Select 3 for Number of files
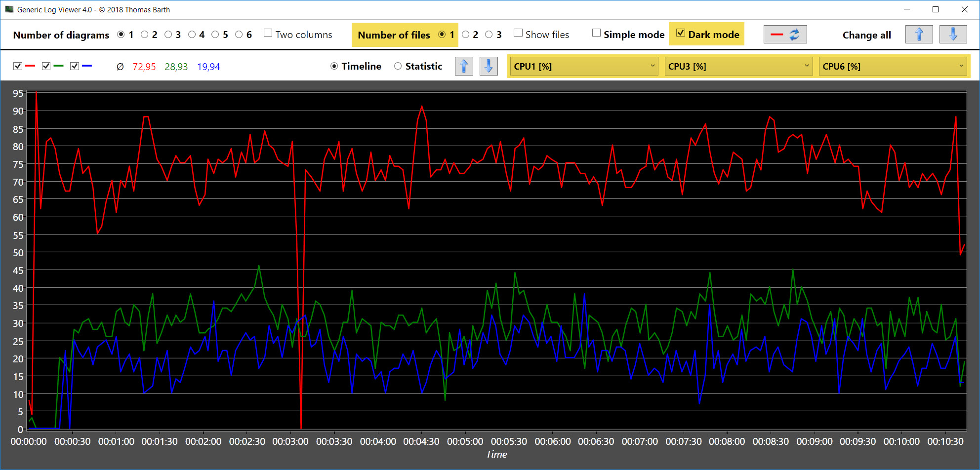980x470 pixels. 489,35
